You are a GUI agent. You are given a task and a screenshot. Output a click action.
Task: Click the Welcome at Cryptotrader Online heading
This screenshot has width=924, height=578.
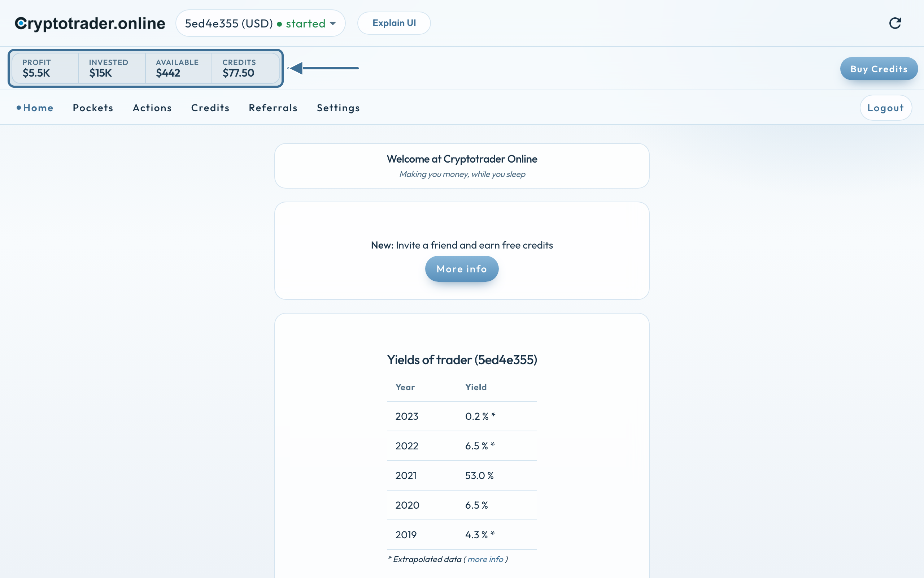[462, 159]
